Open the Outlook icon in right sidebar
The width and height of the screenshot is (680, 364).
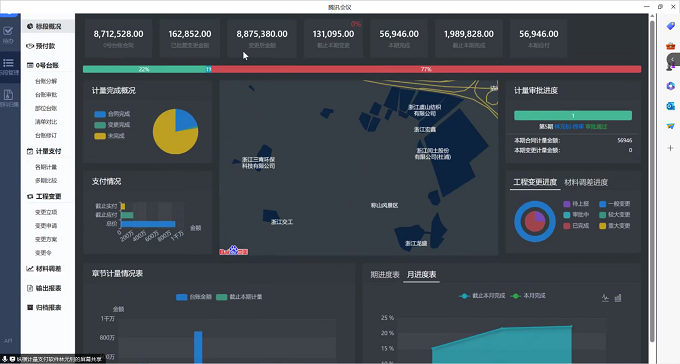(x=670, y=106)
